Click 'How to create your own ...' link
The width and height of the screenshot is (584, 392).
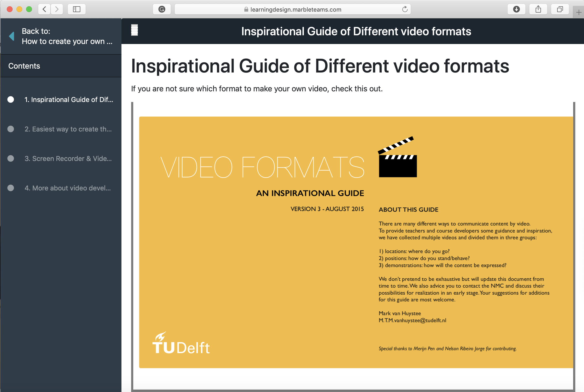point(67,41)
